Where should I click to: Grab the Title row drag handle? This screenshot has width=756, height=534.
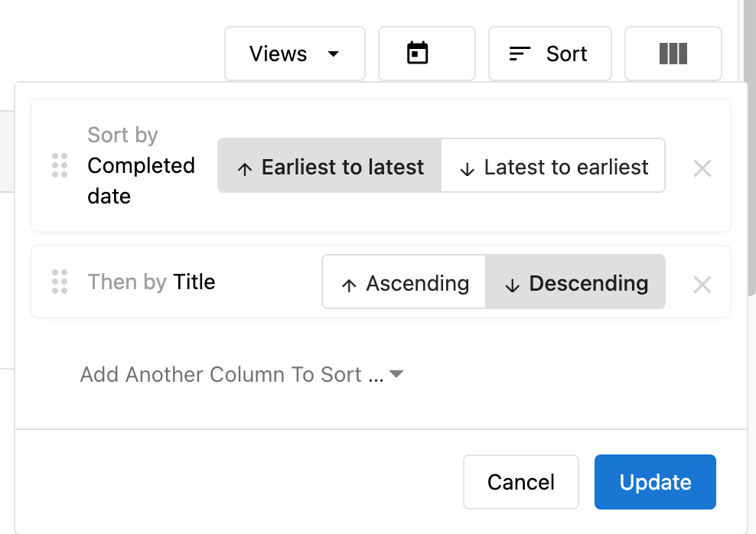point(60,282)
